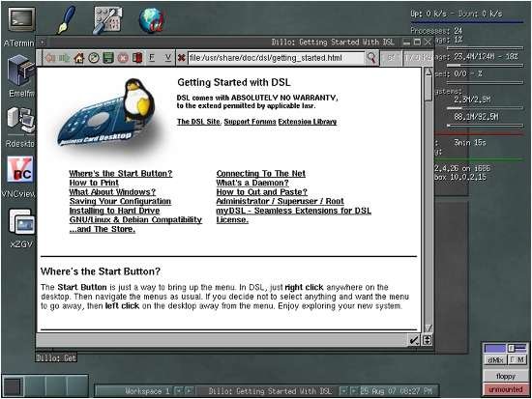Follow myDSL - Seamless Extensions link
This screenshot has width=532, height=399.
tap(294, 211)
